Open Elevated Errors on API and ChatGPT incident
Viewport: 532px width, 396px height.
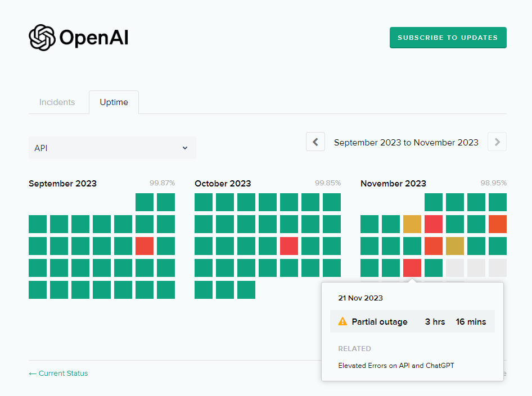tap(396, 366)
